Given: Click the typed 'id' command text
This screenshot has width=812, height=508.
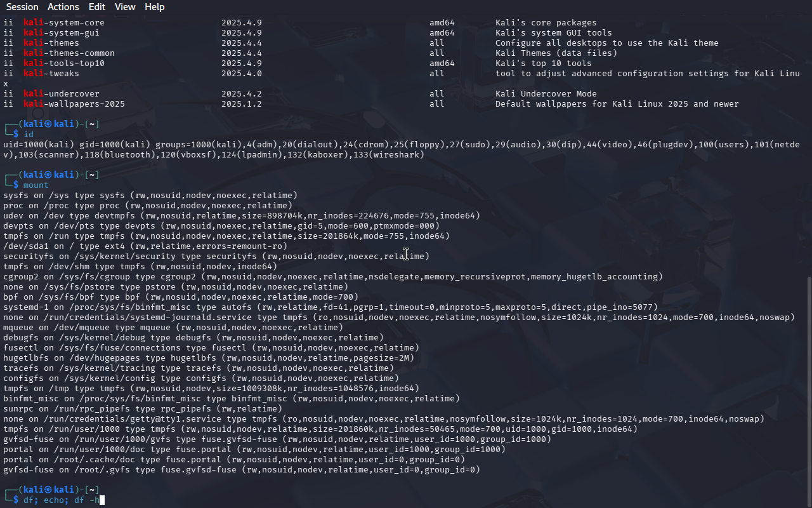Looking at the screenshot, I should (29, 135).
